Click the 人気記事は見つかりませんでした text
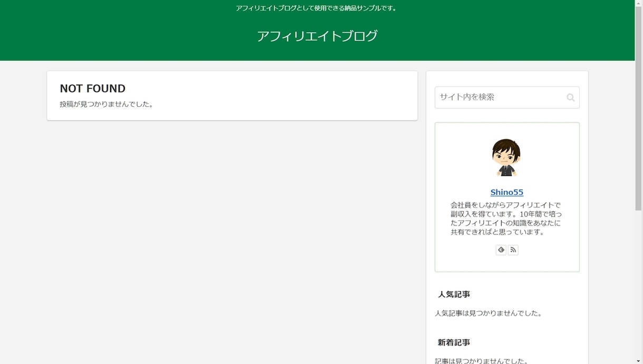Viewport: 643px width, 364px height. [489, 313]
